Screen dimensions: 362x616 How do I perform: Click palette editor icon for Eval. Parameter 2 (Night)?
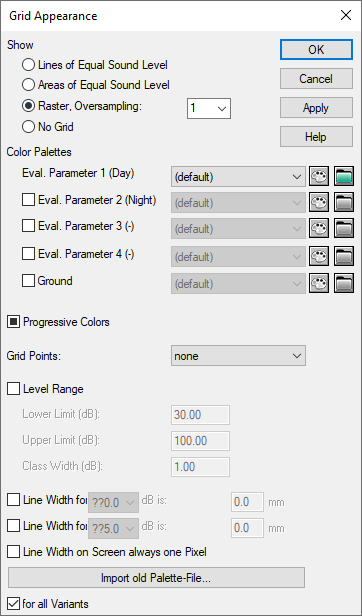click(x=319, y=202)
